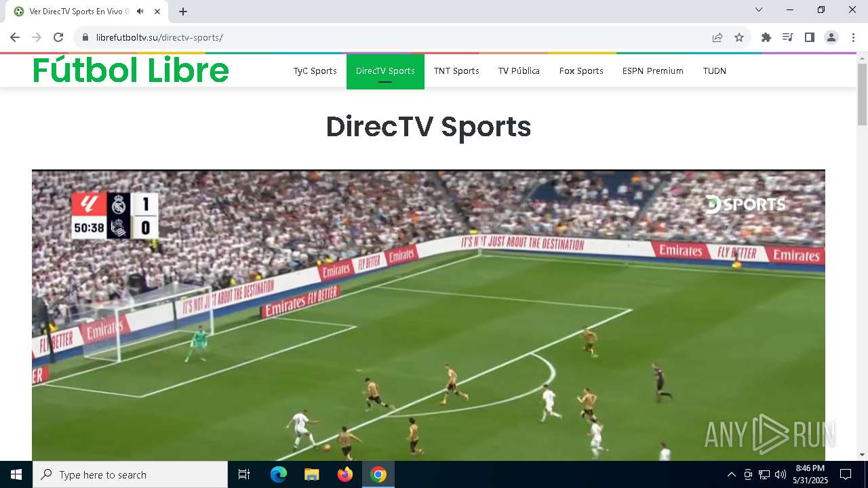Click the live video stream player
Image resolution: width=868 pixels, height=488 pixels.
pyautogui.click(x=429, y=315)
